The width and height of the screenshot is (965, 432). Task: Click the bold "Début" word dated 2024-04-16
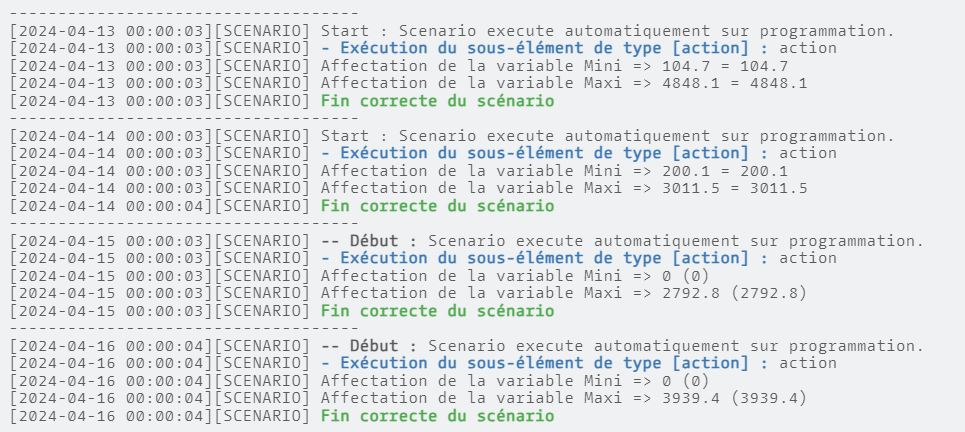374,346
